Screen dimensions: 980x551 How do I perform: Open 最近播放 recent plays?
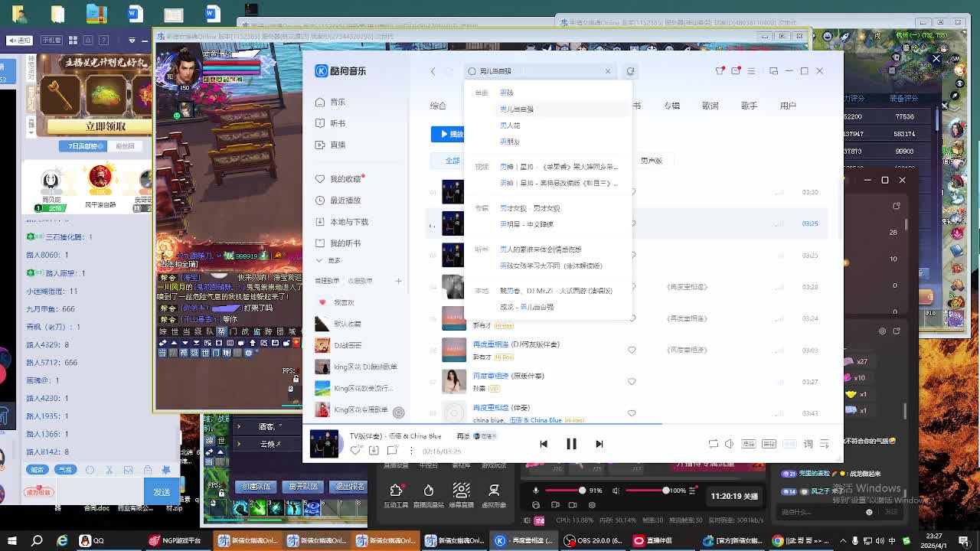[x=338, y=201]
